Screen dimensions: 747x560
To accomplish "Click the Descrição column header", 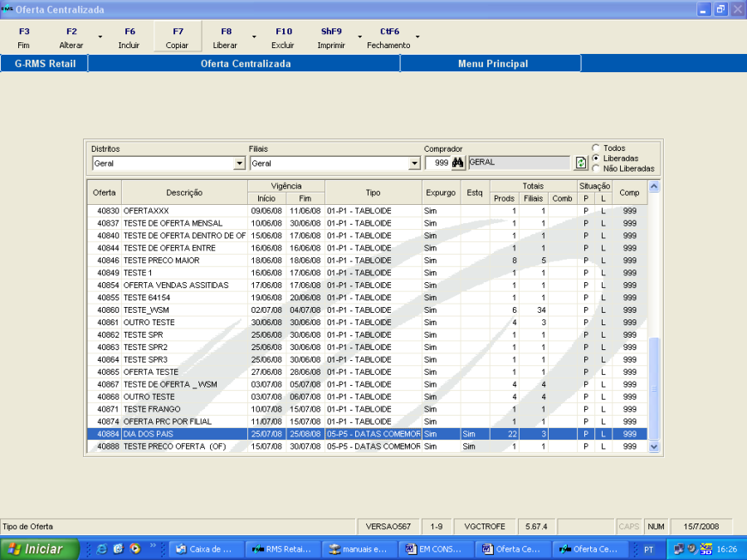I will tap(184, 192).
